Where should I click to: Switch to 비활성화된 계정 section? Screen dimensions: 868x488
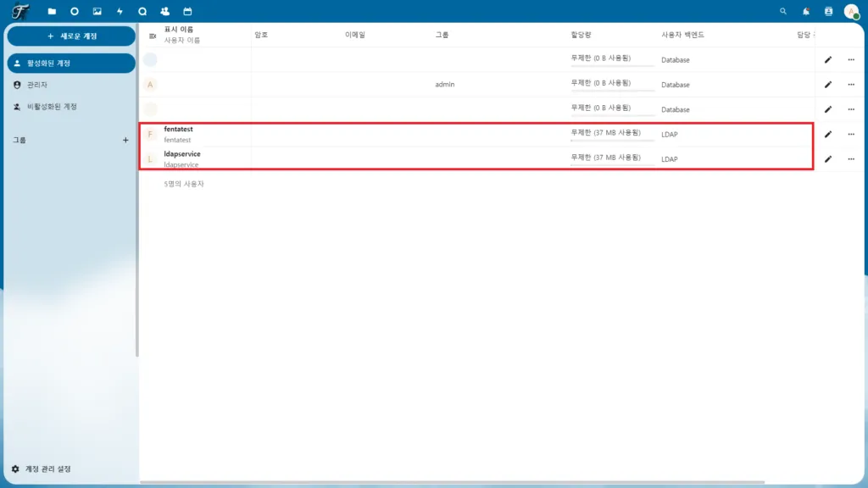click(x=71, y=108)
